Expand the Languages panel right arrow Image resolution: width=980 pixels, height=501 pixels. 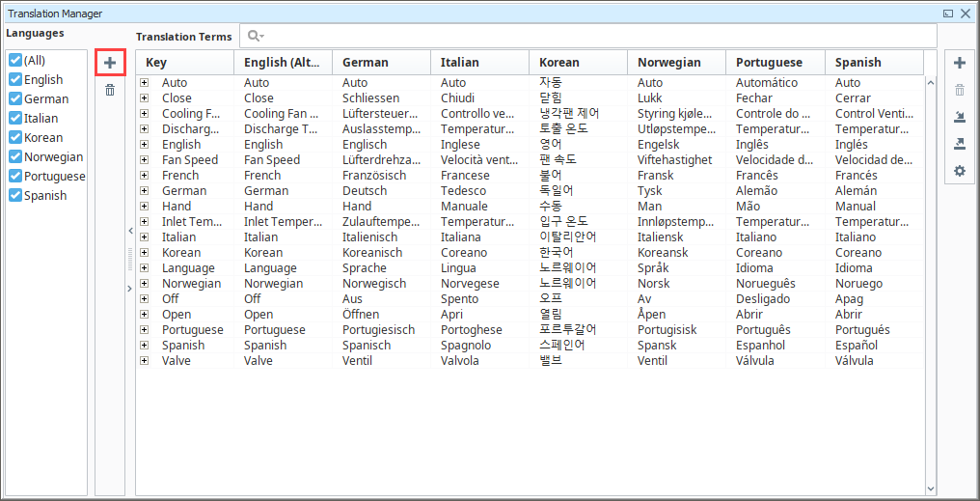coord(130,289)
